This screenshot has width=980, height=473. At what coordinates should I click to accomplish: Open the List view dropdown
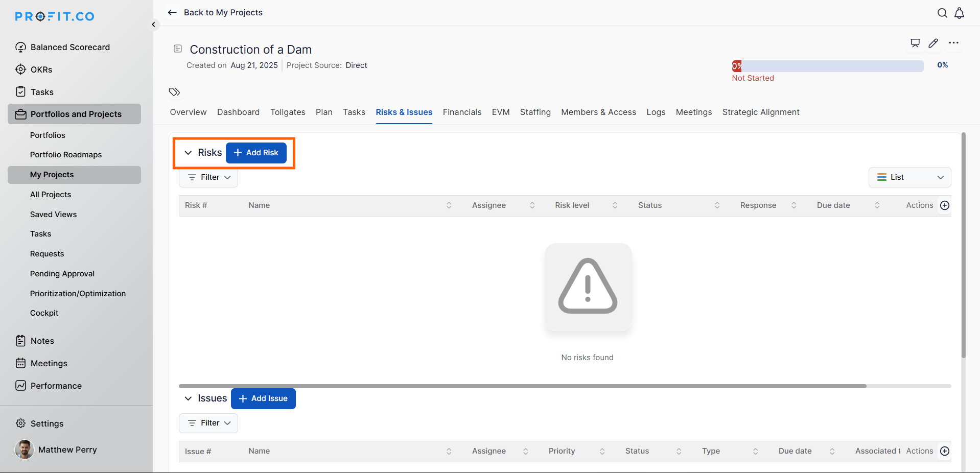tap(909, 177)
